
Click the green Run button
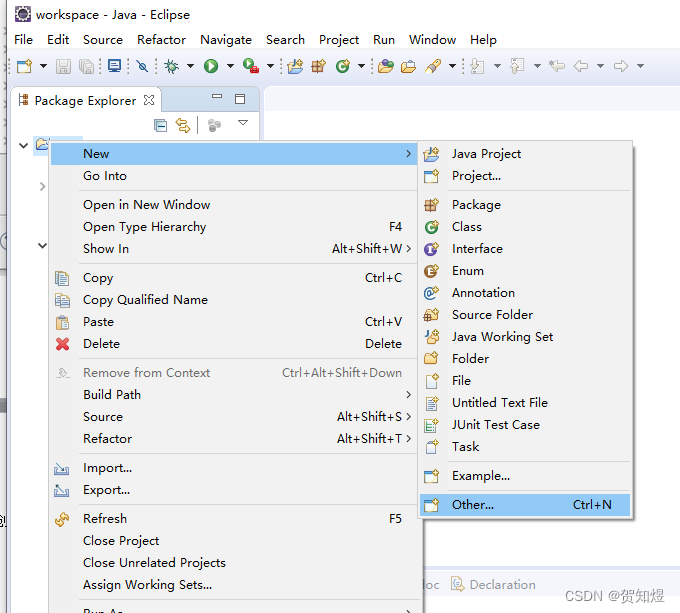(211, 66)
